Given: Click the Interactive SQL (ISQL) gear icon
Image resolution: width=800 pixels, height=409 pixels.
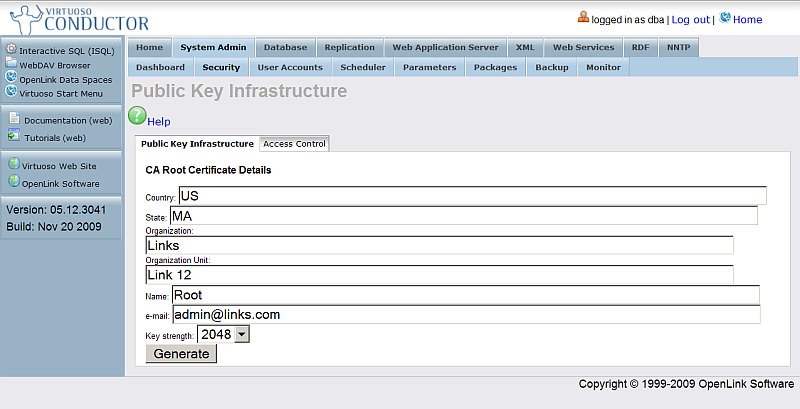Looking at the screenshot, I should [x=12, y=49].
